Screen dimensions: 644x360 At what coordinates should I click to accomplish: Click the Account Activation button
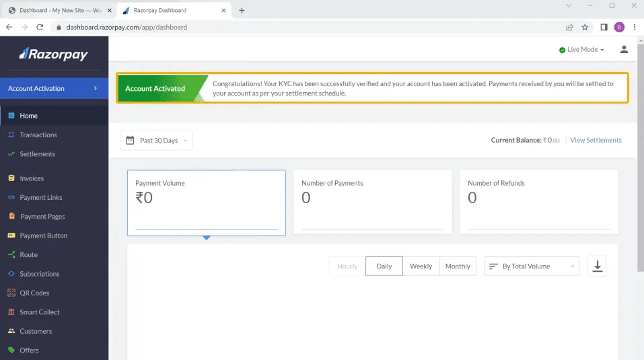tap(54, 89)
